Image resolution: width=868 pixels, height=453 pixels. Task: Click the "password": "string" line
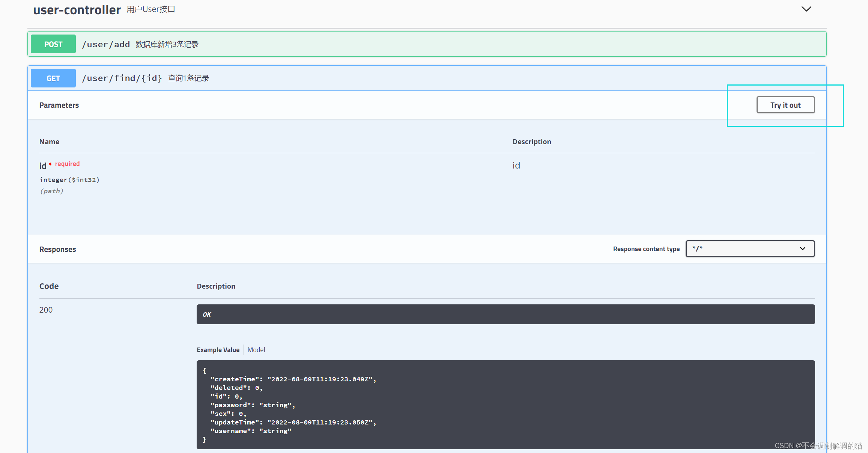point(253,405)
